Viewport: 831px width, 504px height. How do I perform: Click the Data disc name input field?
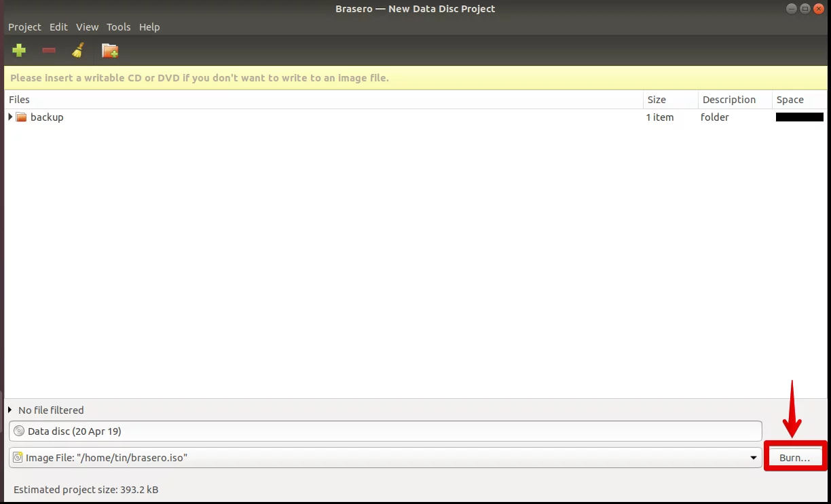point(386,431)
